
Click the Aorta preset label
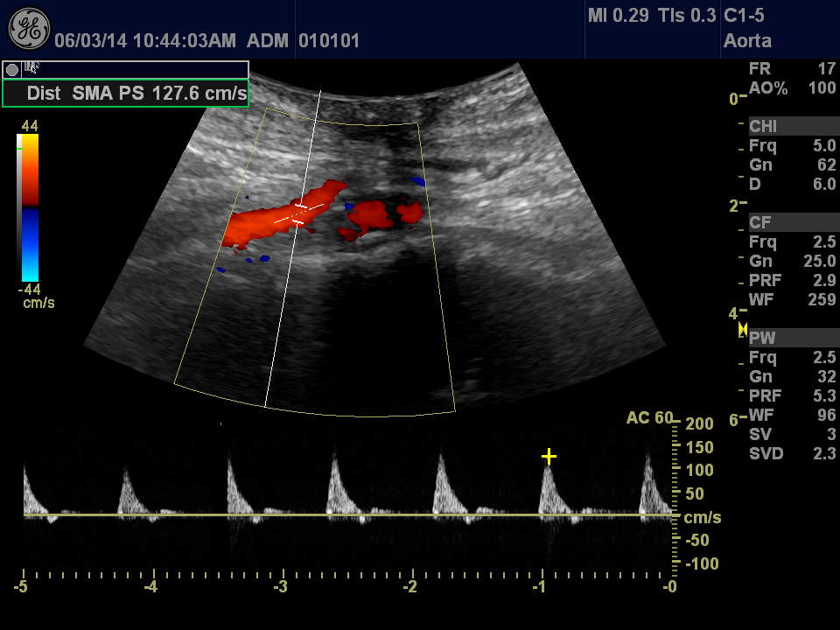pos(747,40)
